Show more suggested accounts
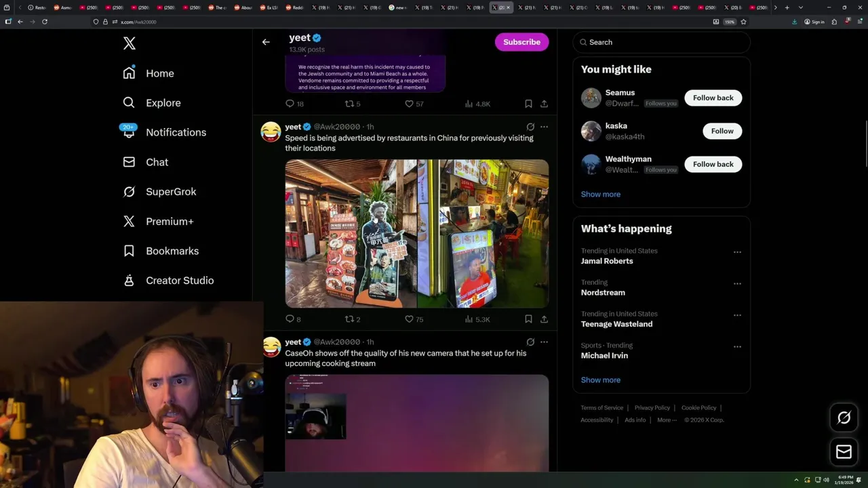Image resolution: width=868 pixels, height=488 pixels. click(x=601, y=195)
